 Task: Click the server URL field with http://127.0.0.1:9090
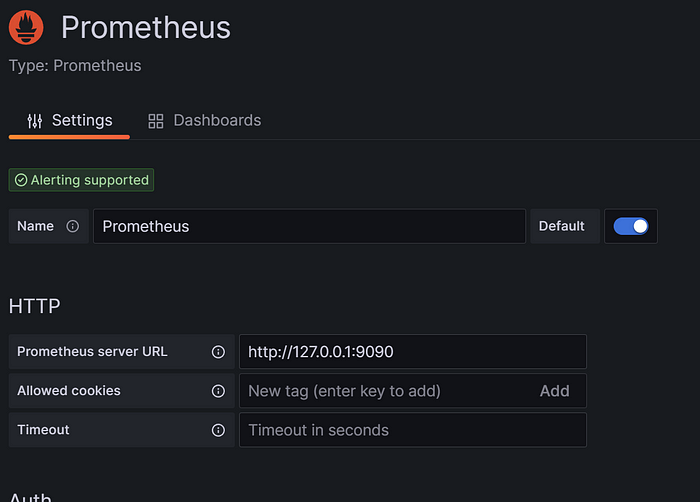click(x=413, y=351)
